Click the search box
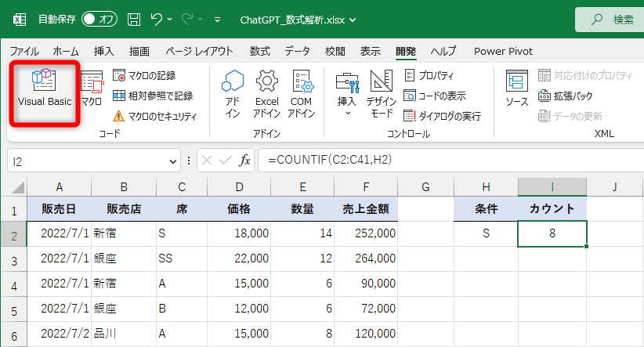 [610, 20]
